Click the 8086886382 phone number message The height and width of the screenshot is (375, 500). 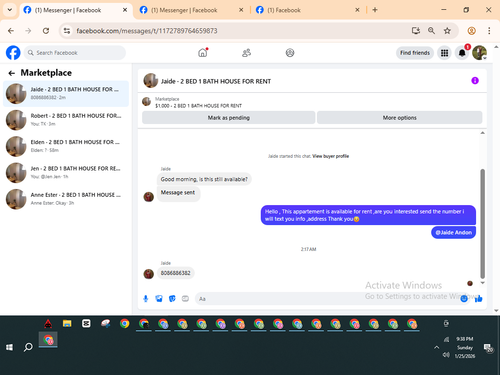176,273
